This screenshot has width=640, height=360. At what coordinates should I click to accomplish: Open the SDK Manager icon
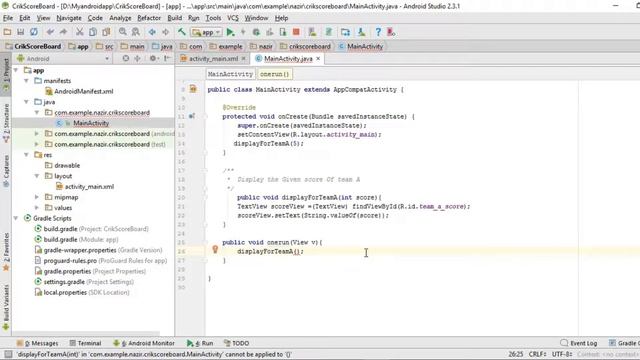coord(361,32)
